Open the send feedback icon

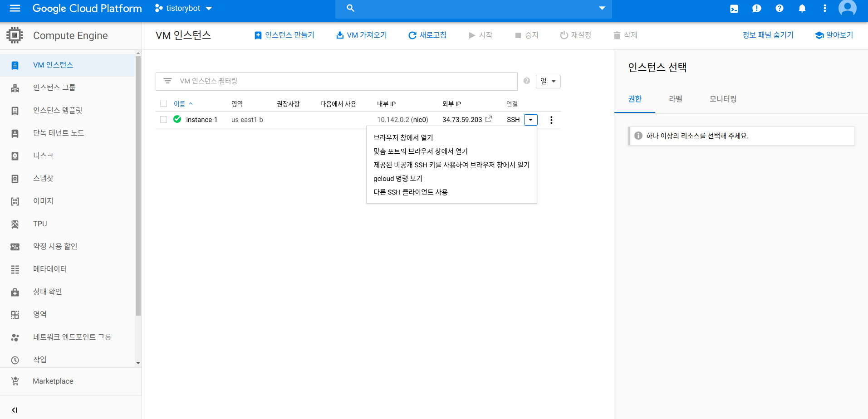(756, 9)
